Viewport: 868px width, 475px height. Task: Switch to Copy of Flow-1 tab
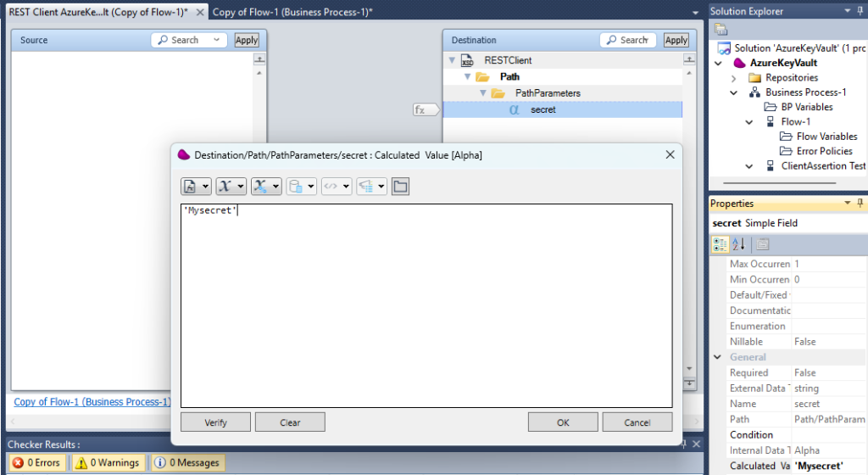pyautogui.click(x=292, y=12)
